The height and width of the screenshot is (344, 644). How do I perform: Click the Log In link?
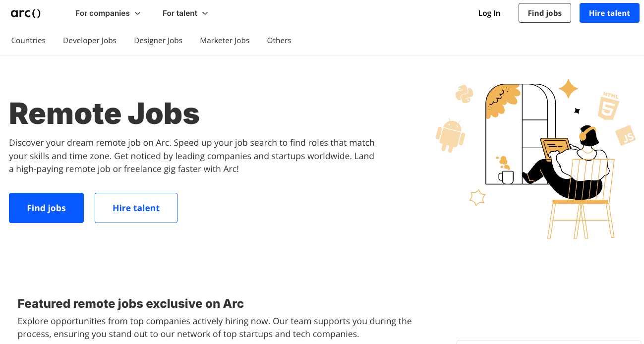click(x=489, y=13)
